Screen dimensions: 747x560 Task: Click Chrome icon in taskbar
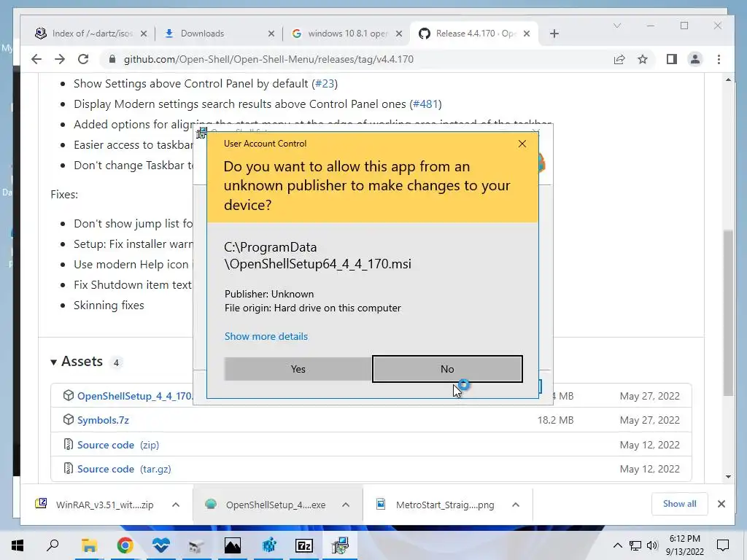(x=125, y=545)
